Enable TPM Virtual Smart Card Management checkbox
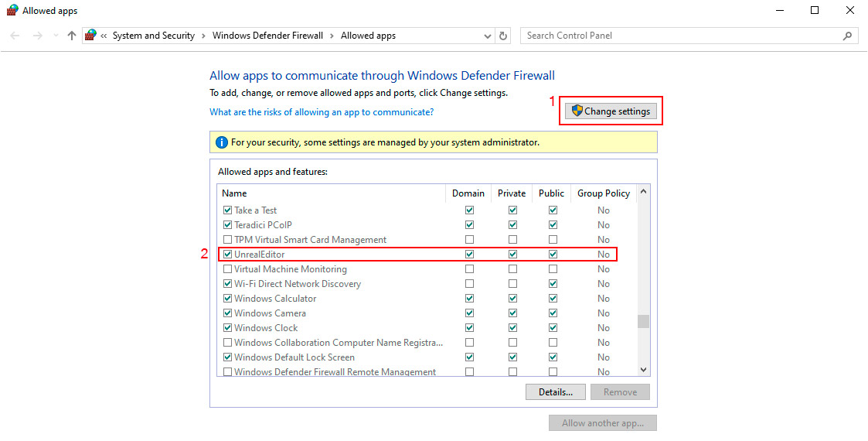868x441 pixels. click(227, 240)
